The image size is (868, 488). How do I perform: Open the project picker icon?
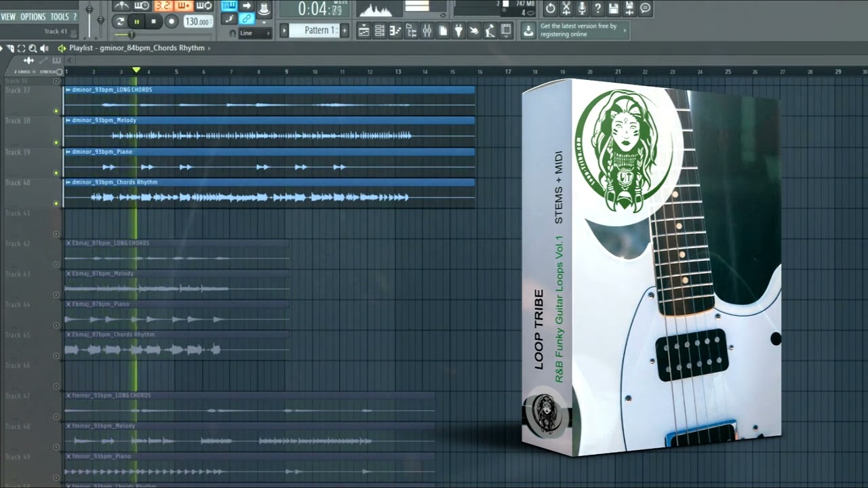coord(443,30)
